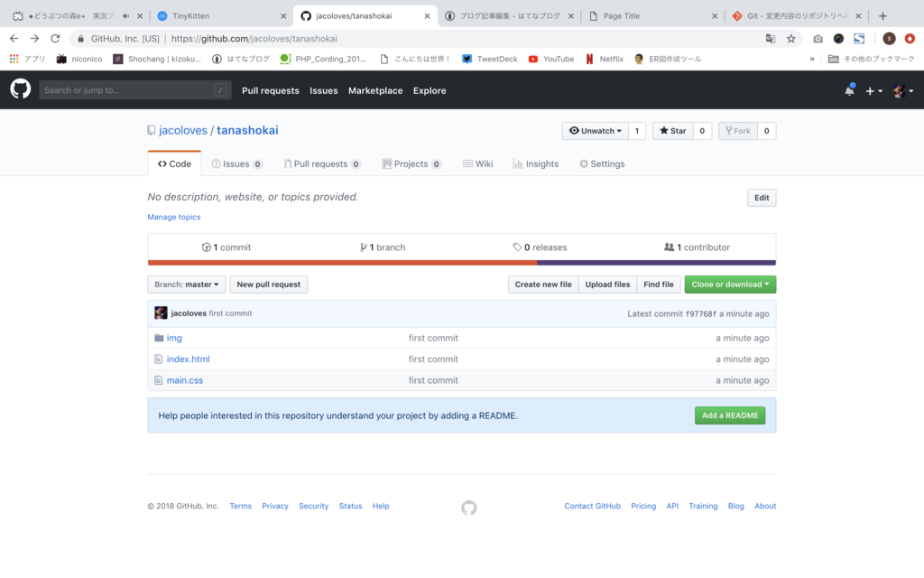Open the Settings tab
Image resolution: width=924 pixels, height=578 pixels.
coord(602,164)
